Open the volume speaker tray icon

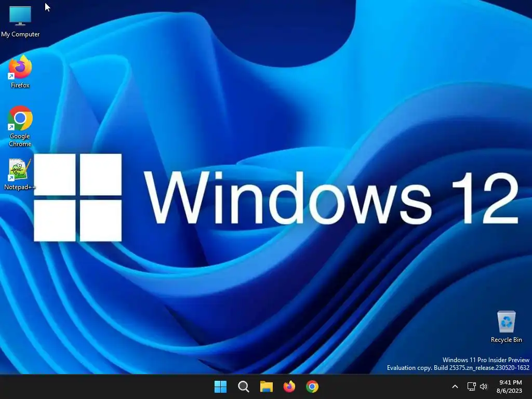[x=484, y=387]
